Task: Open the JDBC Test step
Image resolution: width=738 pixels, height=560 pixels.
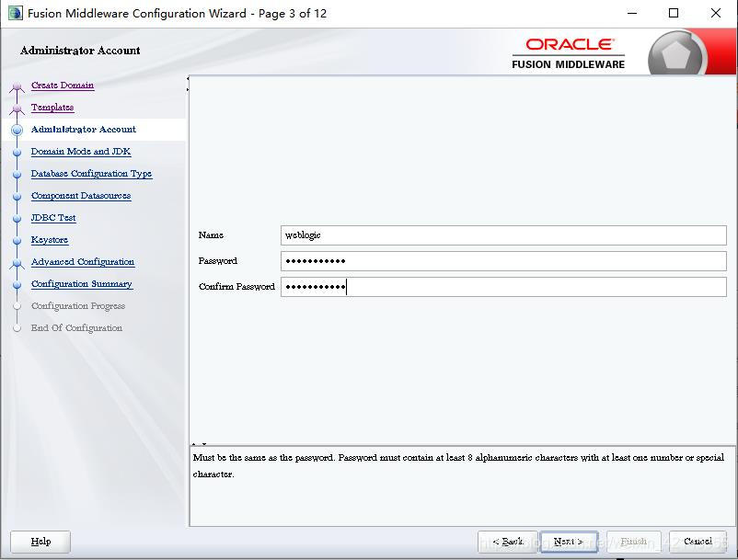Action: tap(53, 218)
